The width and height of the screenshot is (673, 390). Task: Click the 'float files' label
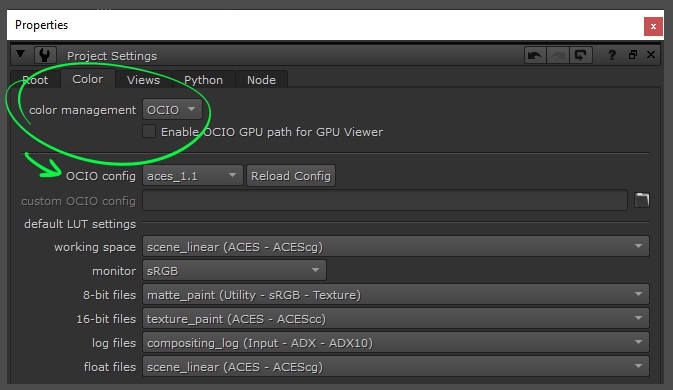(110, 367)
